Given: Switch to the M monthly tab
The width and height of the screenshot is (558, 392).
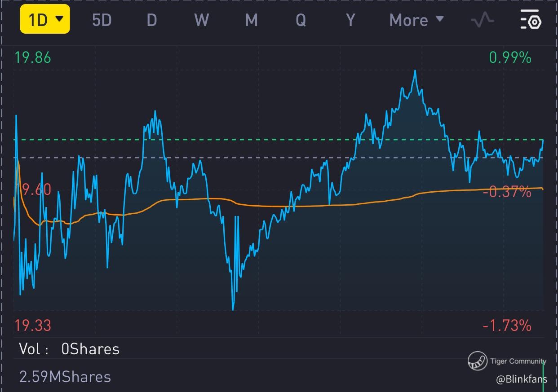Looking at the screenshot, I should point(251,20).
